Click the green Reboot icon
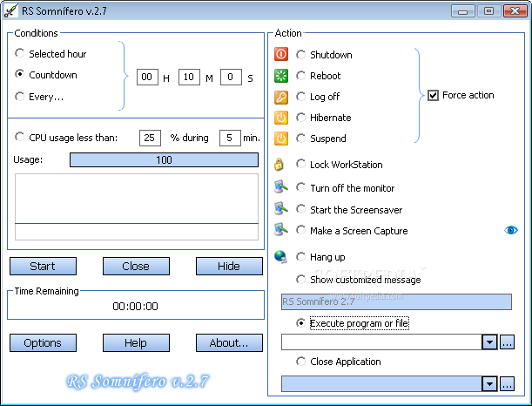 [281, 76]
